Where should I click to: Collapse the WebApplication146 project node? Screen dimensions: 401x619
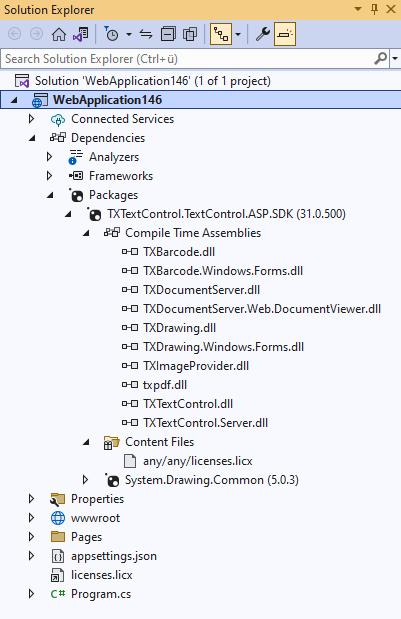(14, 100)
